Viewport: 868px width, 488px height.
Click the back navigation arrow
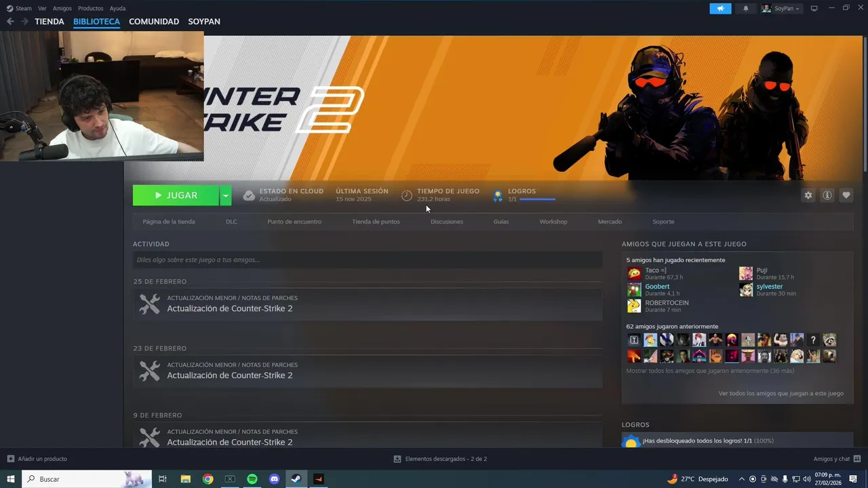10,22
